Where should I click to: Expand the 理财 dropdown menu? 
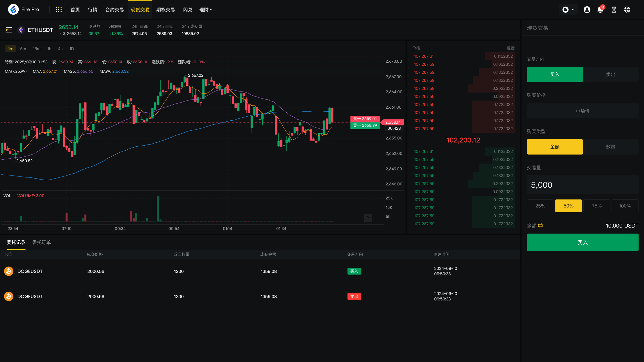pos(205,10)
